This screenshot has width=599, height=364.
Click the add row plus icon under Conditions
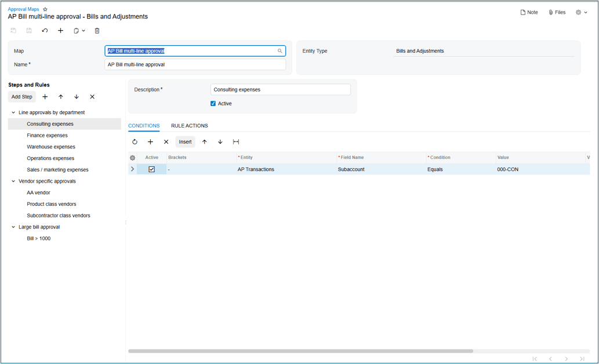click(x=150, y=141)
